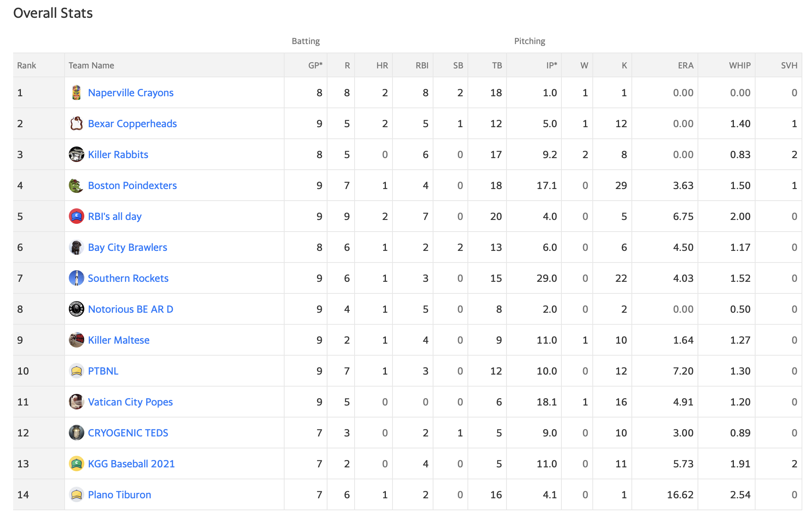This screenshot has height=518, width=812.
Task: Click the Vatican City Popes avatar
Action: 77,402
